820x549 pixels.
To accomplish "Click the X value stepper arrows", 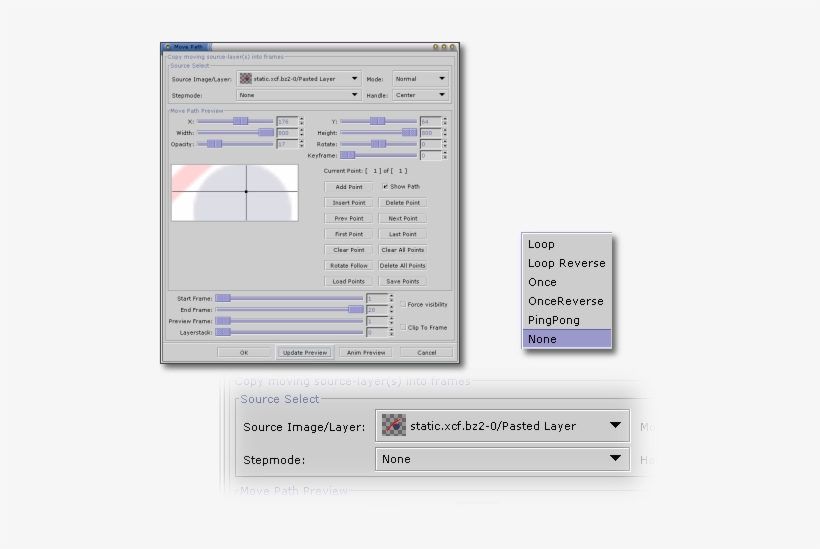I will click(301, 121).
